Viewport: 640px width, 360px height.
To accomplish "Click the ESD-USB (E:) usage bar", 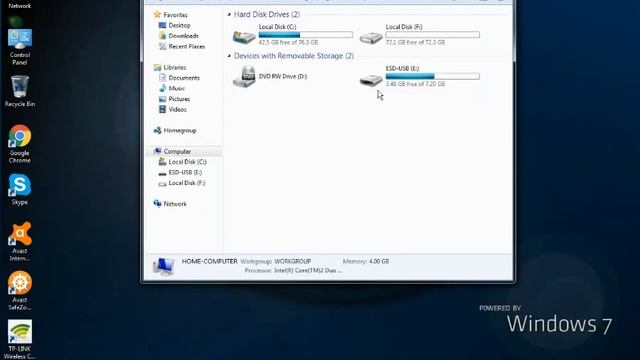I will pyautogui.click(x=433, y=76).
